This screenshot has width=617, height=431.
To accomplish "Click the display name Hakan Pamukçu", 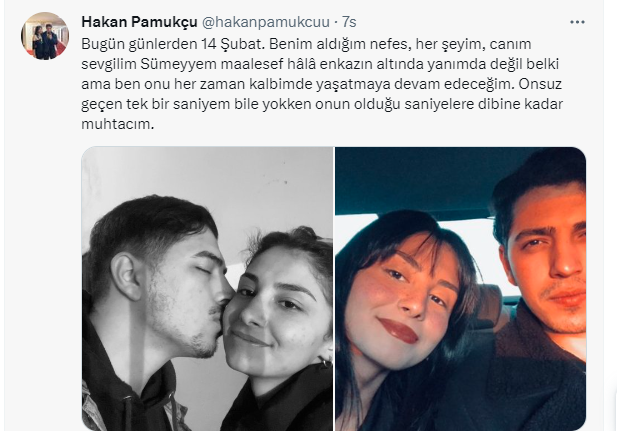I will (139, 22).
